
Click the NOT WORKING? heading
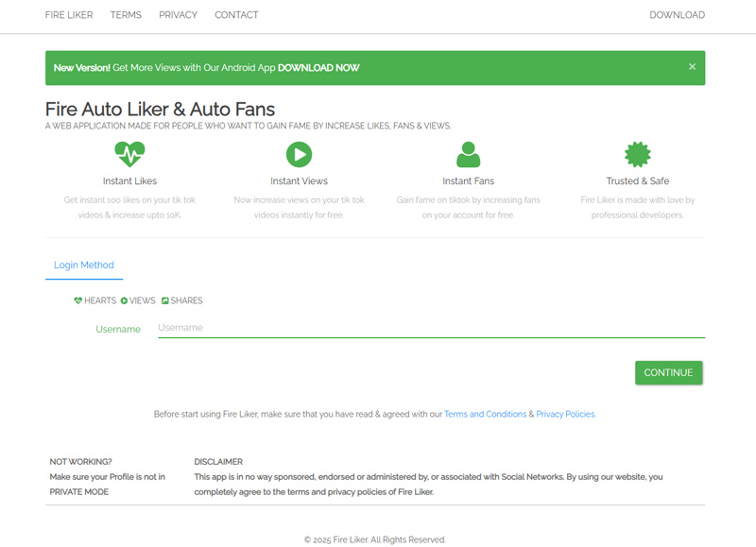click(80, 462)
